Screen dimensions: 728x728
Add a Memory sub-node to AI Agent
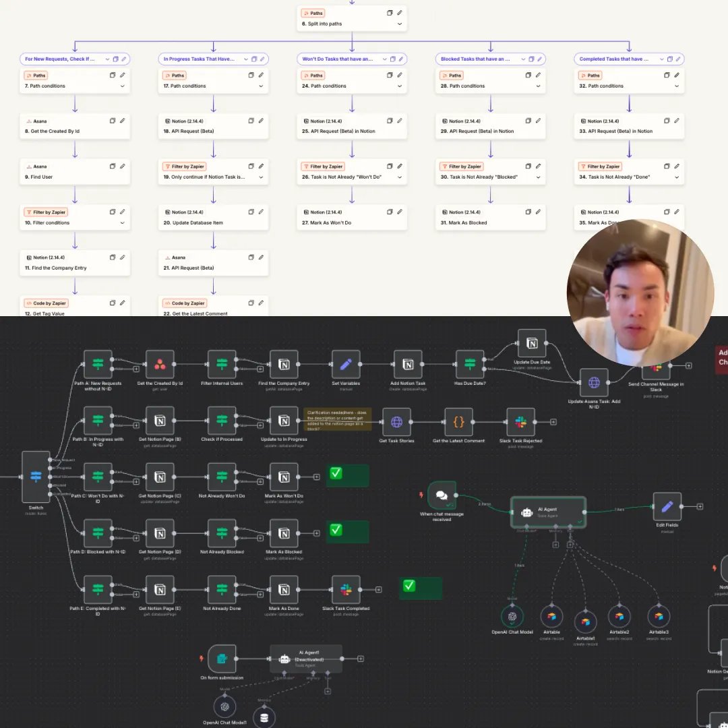coord(555,545)
